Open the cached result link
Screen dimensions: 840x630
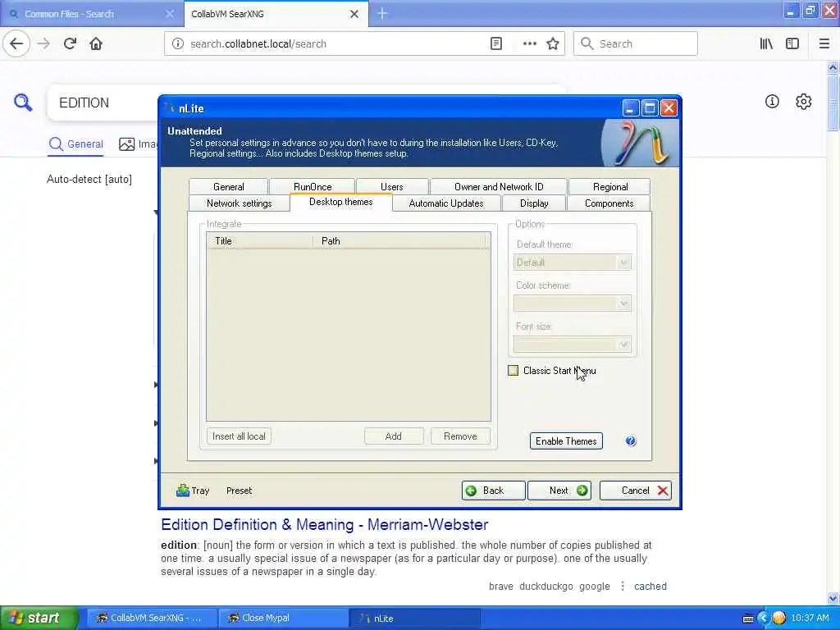click(x=651, y=586)
